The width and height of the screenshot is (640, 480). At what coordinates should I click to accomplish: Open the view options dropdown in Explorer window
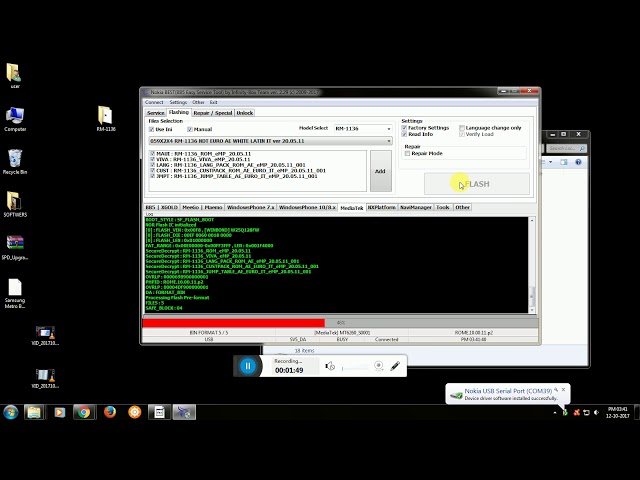click(551, 162)
